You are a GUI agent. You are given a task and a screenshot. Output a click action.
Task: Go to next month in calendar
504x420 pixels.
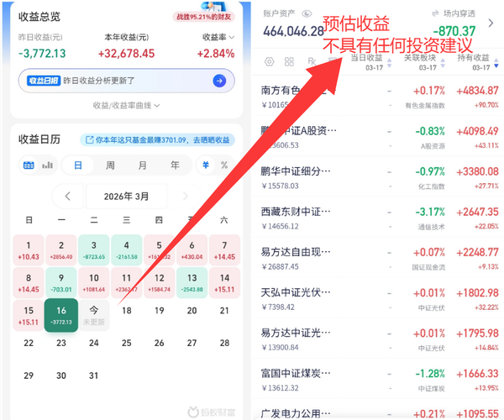coord(185,196)
